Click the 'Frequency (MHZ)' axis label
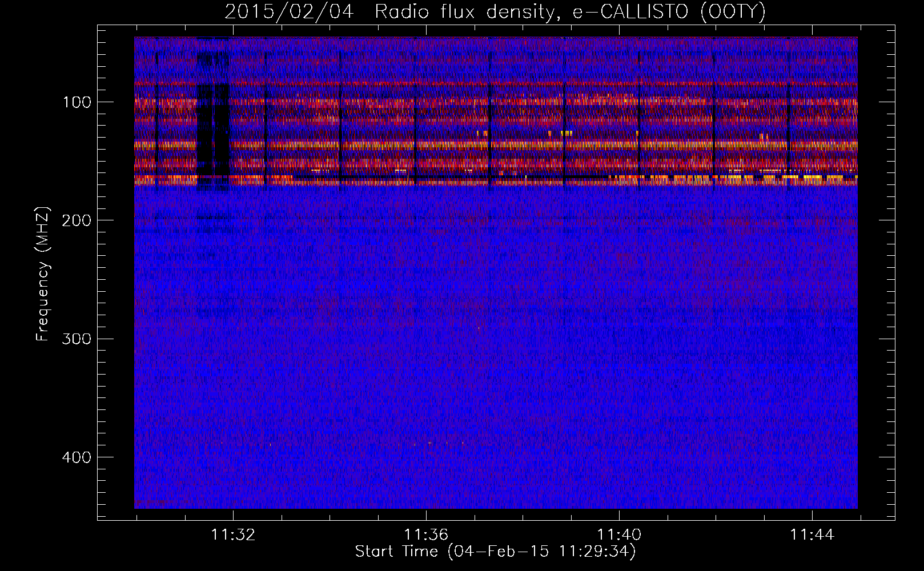Screen dimensions: 924x571 43,274
